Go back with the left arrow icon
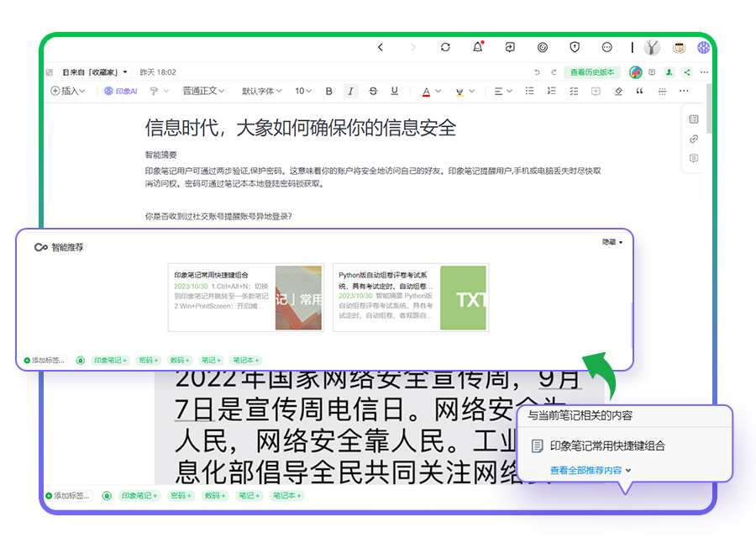Image resolution: width=756 pixels, height=538 pixels. (x=381, y=47)
